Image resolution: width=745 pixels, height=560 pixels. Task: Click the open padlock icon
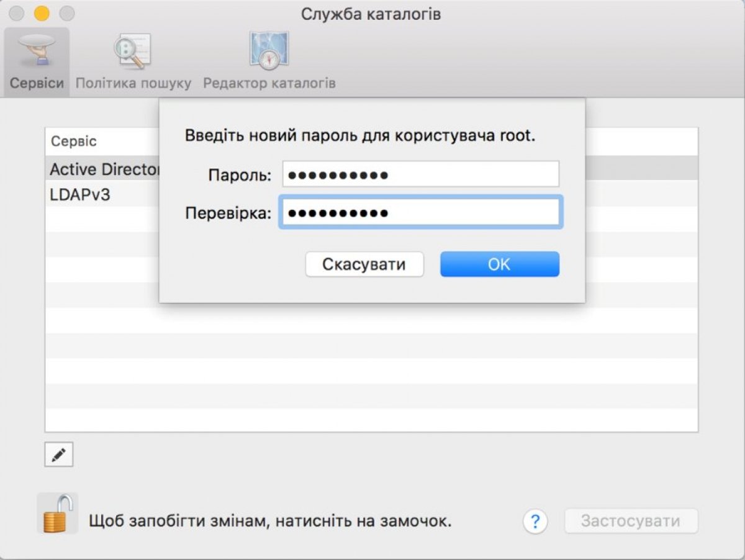point(58,513)
